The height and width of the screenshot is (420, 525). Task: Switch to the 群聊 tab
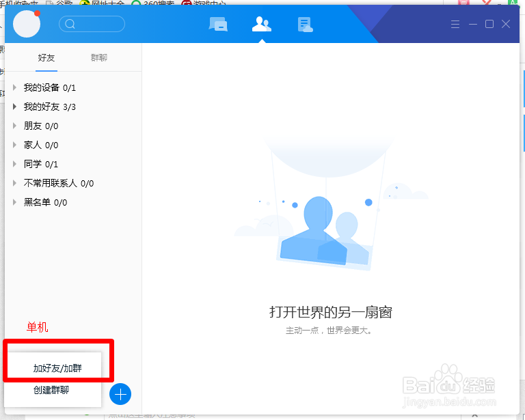click(x=98, y=58)
